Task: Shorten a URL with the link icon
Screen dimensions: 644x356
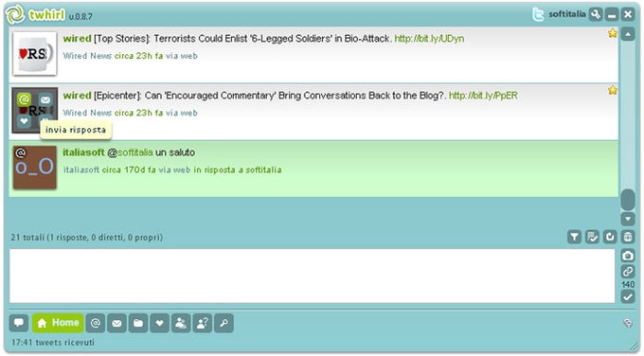Action: 628,272
